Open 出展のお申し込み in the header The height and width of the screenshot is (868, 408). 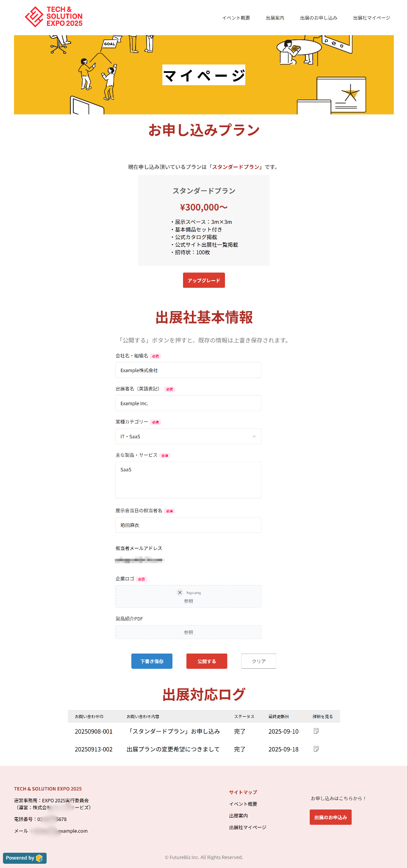pyautogui.click(x=319, y=18)
